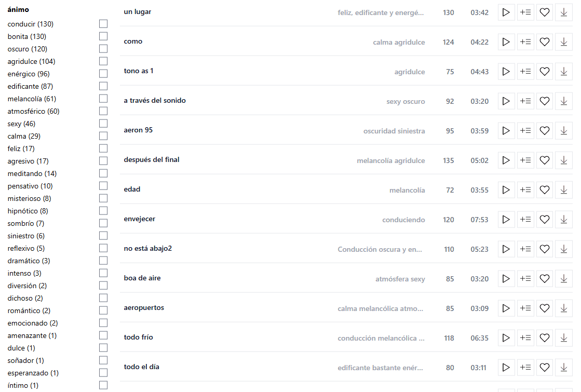Toggle the 'misterioso (8)' mood checkbox
The image size is (581, 392).
(x=103, y=198)
